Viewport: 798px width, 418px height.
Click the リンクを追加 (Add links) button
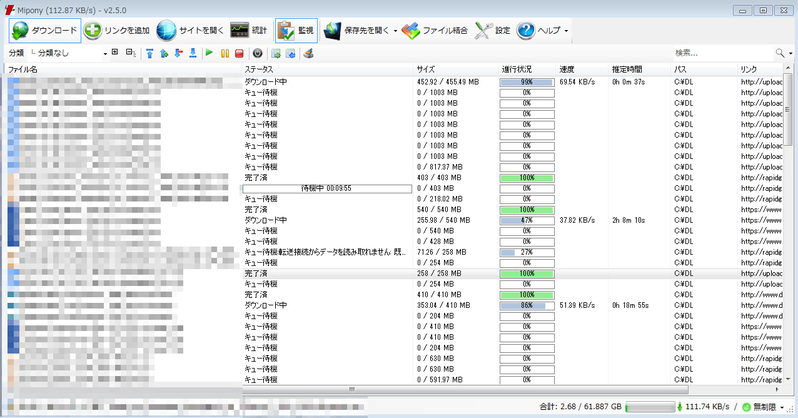[x=117, y=31]
